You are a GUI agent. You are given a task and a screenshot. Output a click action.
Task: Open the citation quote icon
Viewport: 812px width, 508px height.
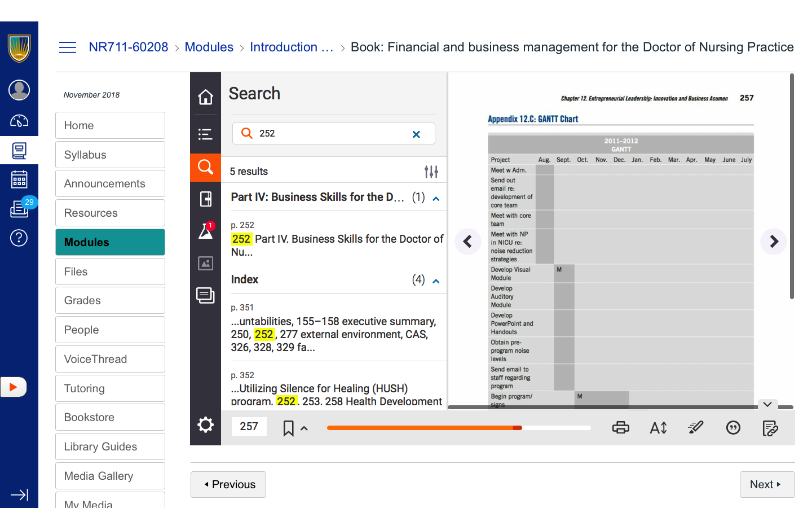click(733, 428)
